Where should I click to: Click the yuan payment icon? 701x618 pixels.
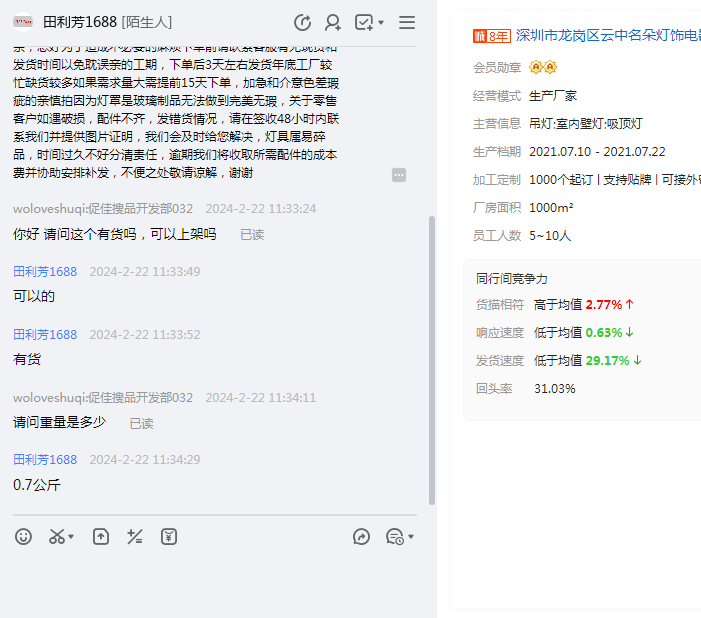pyautogui.click(x=169, y=537)
